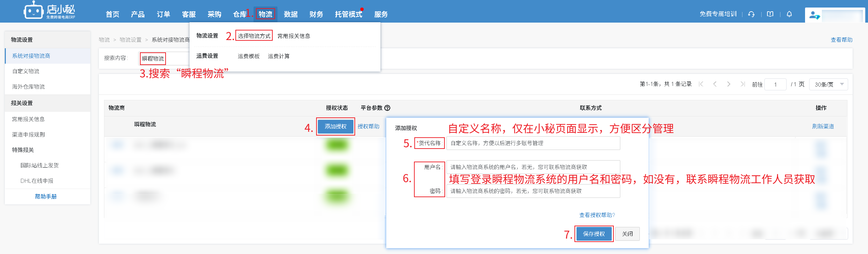Open the 查看授权帮助 link
Viewport: 868px width, 254px height.
(x=597, y=215)
